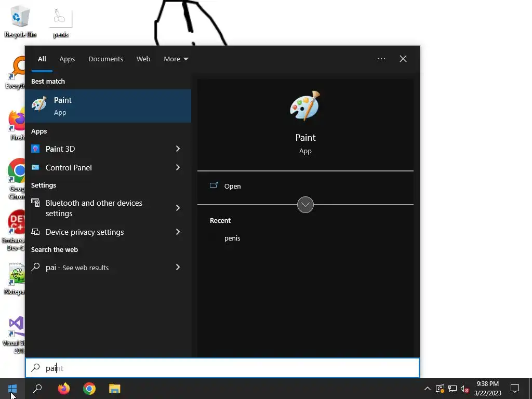Select the Recycle Bin desktop icon
Image resolution: width=532 pixels, height=399 pixels.
(x=20, y=21)
